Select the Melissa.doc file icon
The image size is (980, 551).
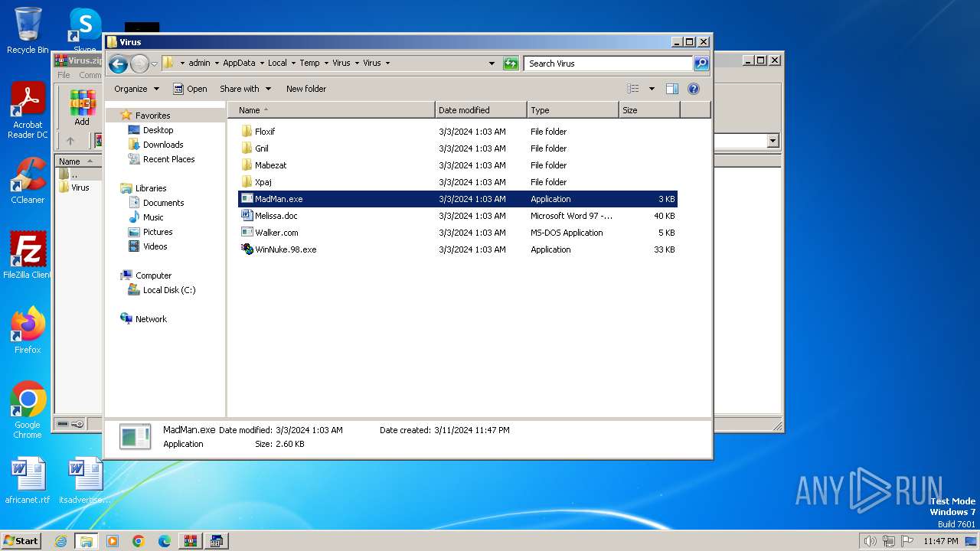pyautogui.click(x=247, y=216)
